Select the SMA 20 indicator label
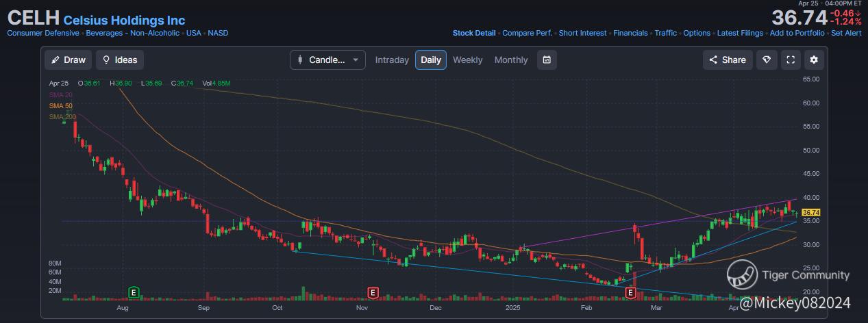 [60, 94]
